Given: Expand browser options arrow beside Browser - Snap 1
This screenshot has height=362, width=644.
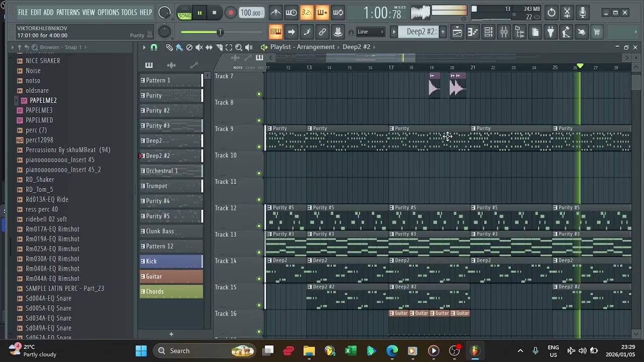Looking at the screenshot, I should pyautogui.click(x=13, y=47).
